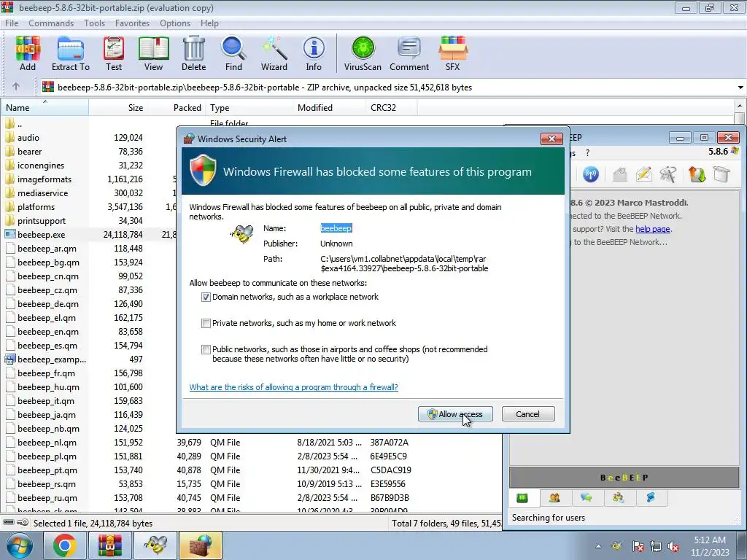Screen dimensions: 747x560
Task: Click BeeBEEP toolbar trash bin icon
Action: (721, 174)
